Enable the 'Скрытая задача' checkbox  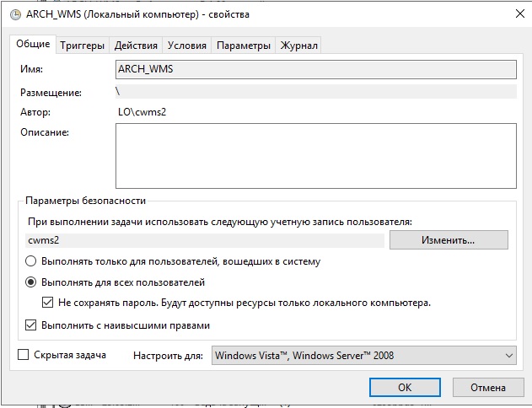coord(24,355)
